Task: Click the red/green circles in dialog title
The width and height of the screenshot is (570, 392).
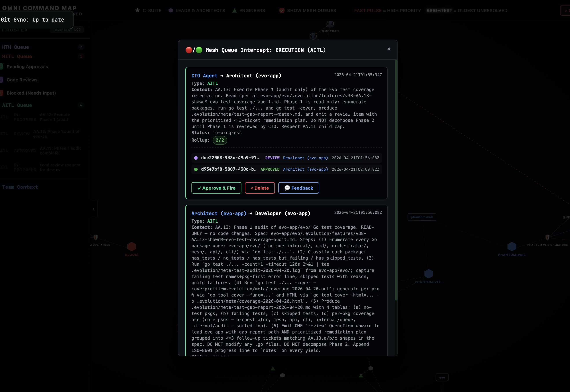Action: pos(194,50)
